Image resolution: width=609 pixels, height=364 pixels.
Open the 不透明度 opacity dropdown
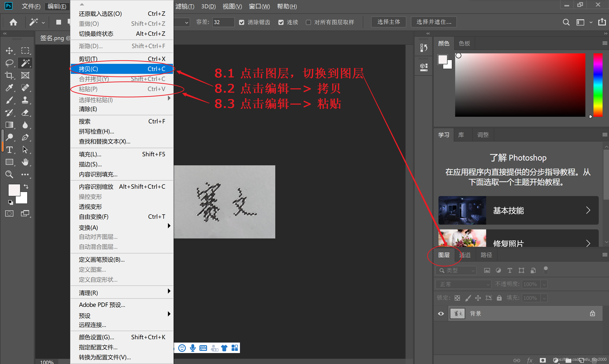point(544,284)
